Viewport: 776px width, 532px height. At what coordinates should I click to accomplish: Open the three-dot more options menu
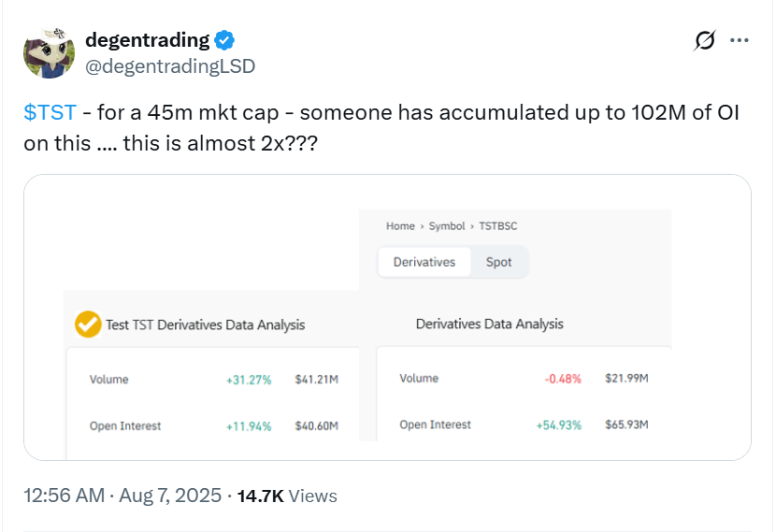tap(740, 40)
